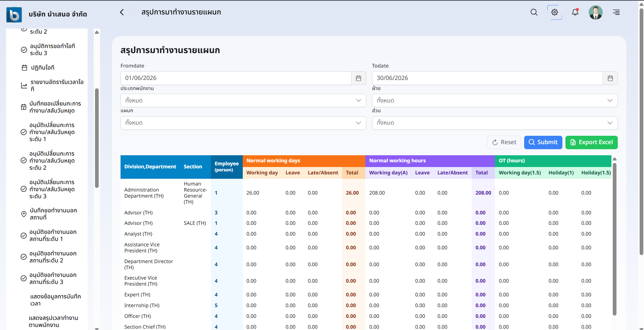
Task: Open แสดงข้อมูลการบันทึกเวลา menu item
Action: [55, 300]
